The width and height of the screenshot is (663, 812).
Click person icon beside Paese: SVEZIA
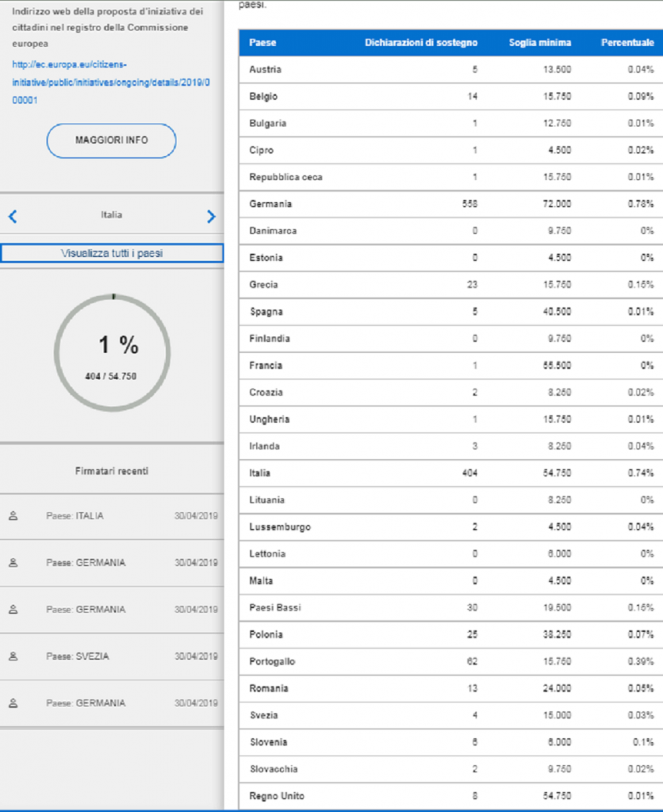[x=13, y=656]
